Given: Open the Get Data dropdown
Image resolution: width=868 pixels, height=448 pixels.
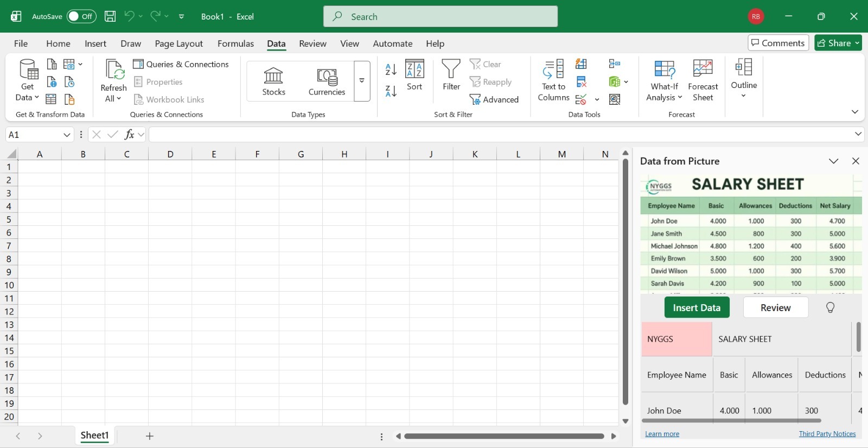Looking at the screenshot, I should click(x=27, y=81).
